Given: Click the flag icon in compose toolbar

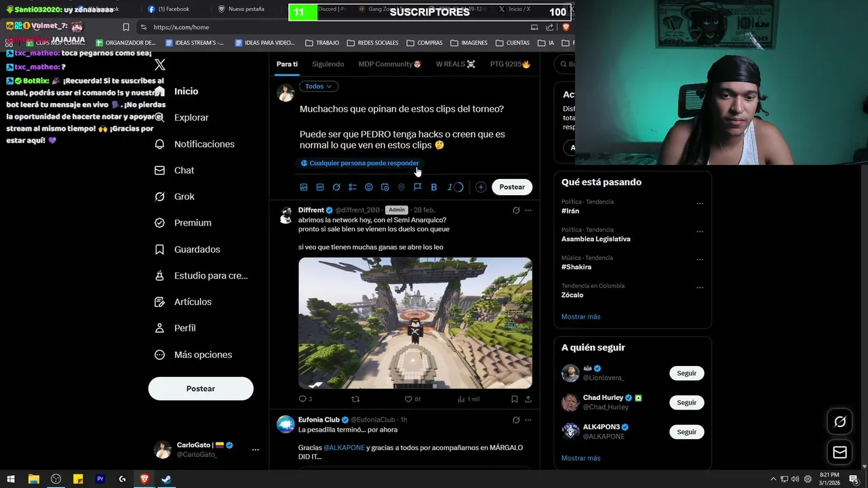Looking at the screenshot, I should tap(418, 187).
